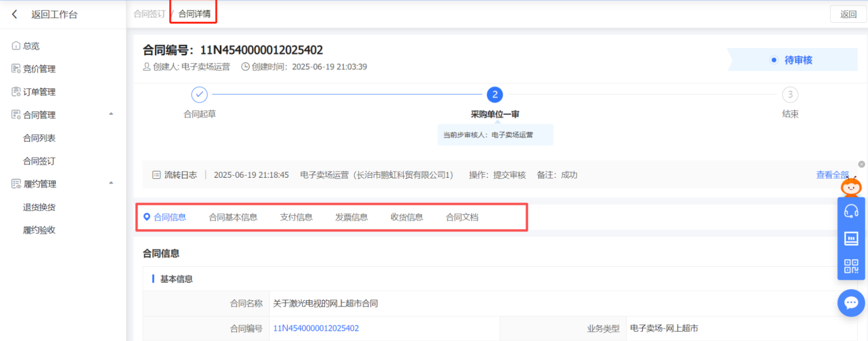868x341 pixels.
Task: Click the completed 合同起草 step checkmark
Action: pyautogui.click(x=200, y=95)
